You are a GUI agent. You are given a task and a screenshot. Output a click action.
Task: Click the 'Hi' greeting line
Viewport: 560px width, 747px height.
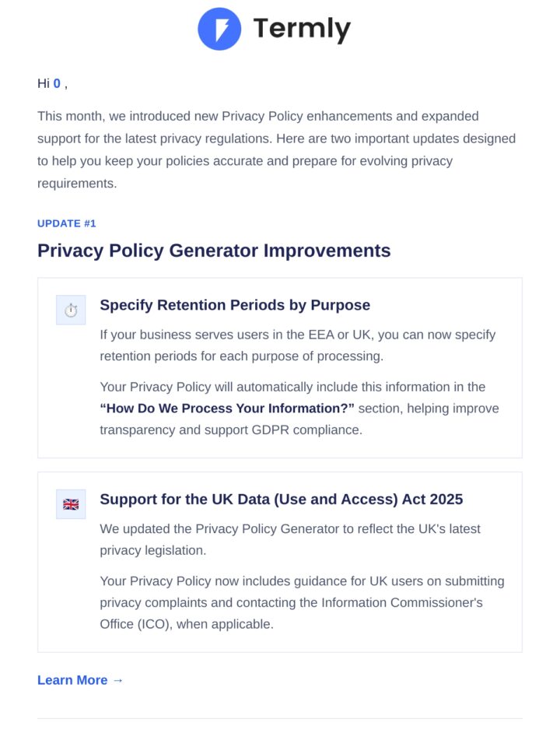coord(52,83)
